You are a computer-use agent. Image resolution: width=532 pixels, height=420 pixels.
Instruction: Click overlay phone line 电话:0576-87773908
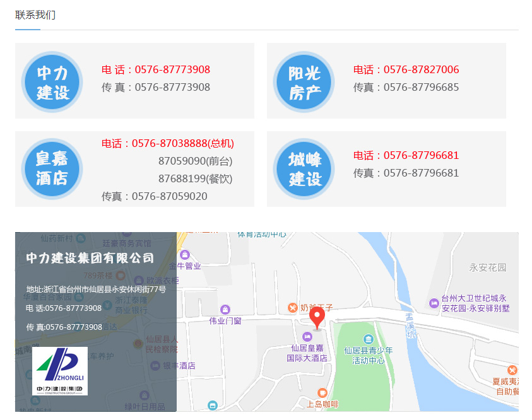pos(64,308)
